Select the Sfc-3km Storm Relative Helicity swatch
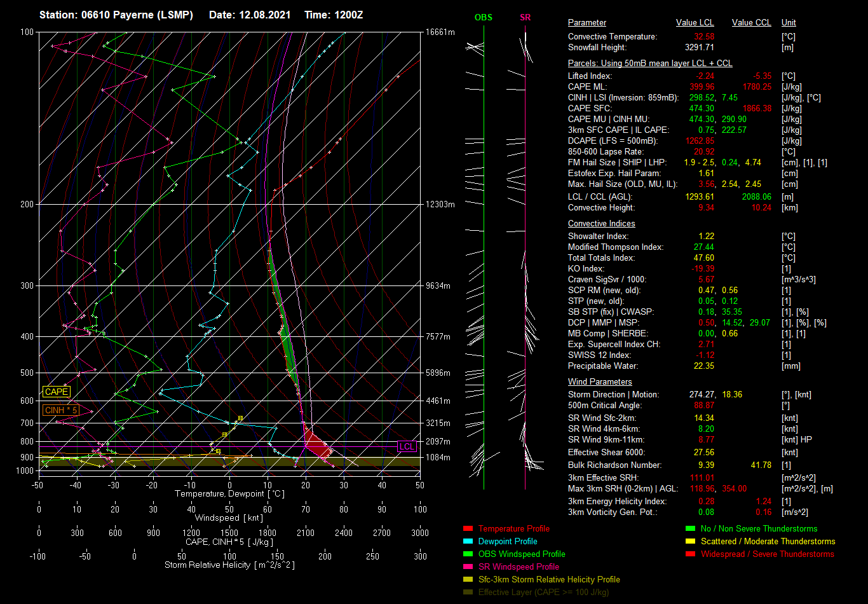868x604 pixels. (x=468, y=580)
